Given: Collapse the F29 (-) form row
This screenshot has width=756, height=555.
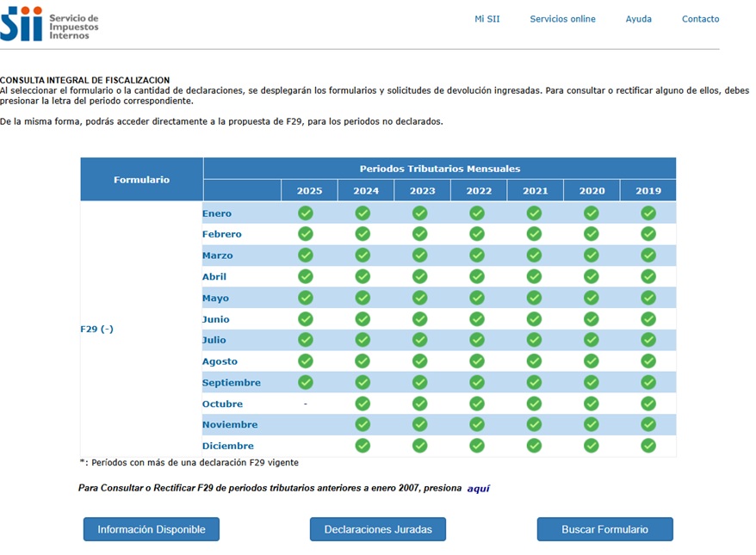Looking at the screenshot, I should [96, 329].
